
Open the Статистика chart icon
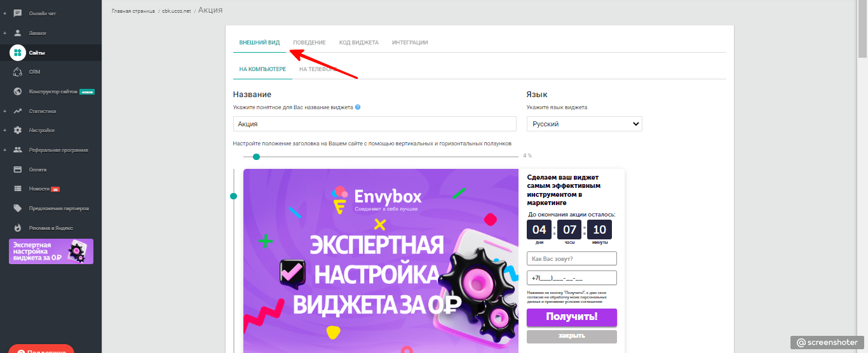tap(18, 111)
